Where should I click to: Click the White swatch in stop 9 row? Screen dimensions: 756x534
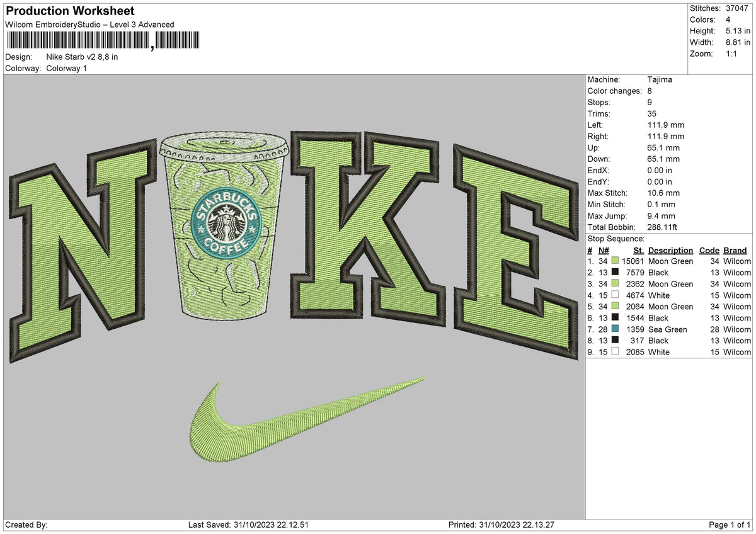(615, 351)
